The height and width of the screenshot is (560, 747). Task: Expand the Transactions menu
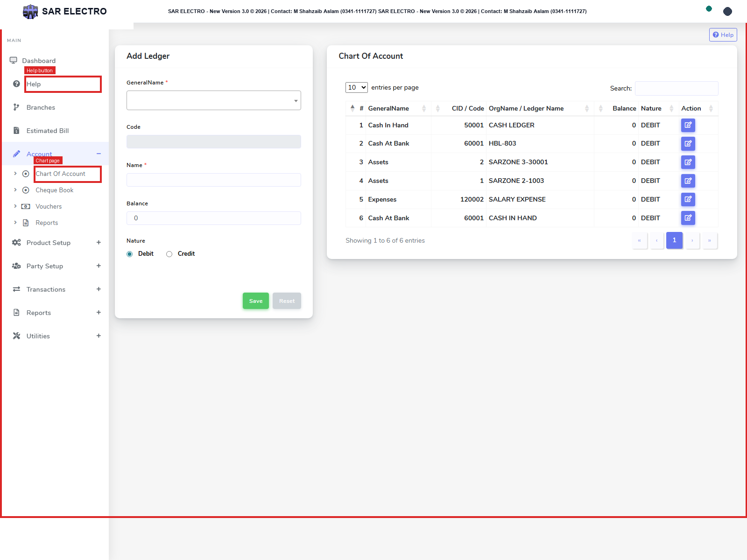tap(99, 289)
